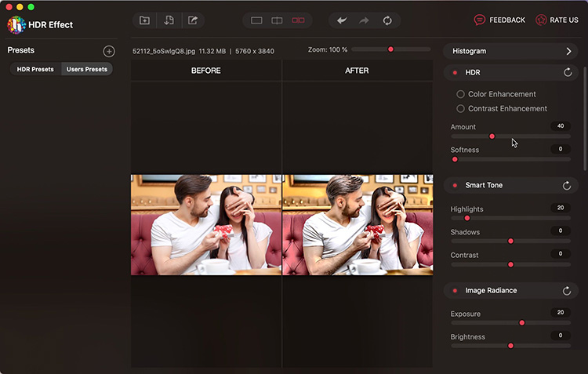Viewport: 588px width, 374px height.
Task: Select side-by-side before/after view
Action: coord(298,20)
